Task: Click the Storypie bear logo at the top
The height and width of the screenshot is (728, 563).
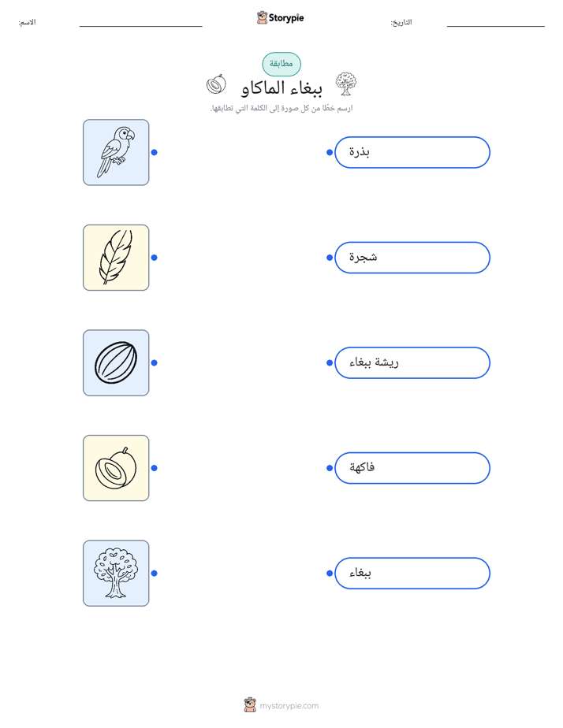Action: pos(262,17)
